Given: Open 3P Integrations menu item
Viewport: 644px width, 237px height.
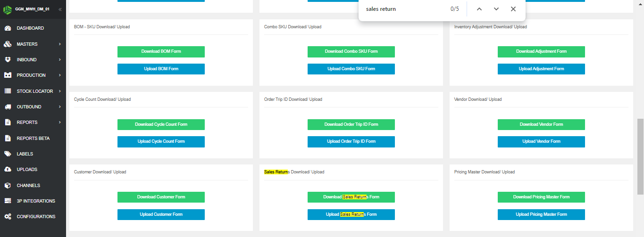Looking at the screenshot, I should pos(36,201).
